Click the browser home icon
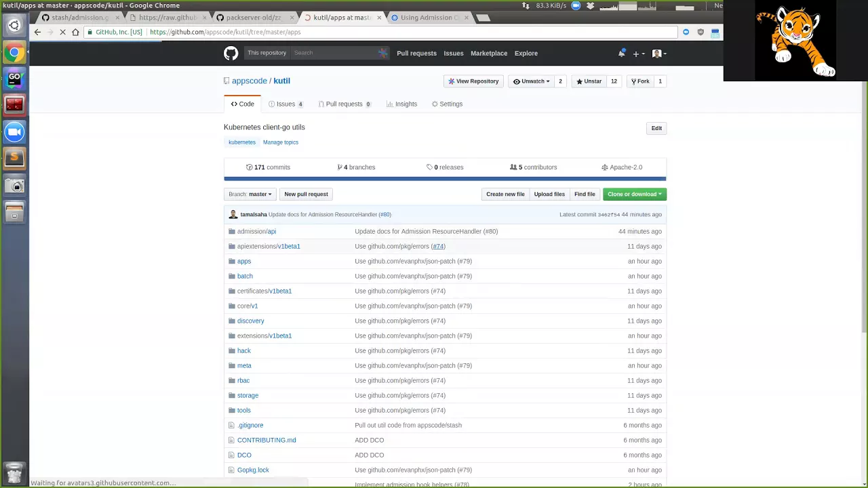 coord(75,32)
